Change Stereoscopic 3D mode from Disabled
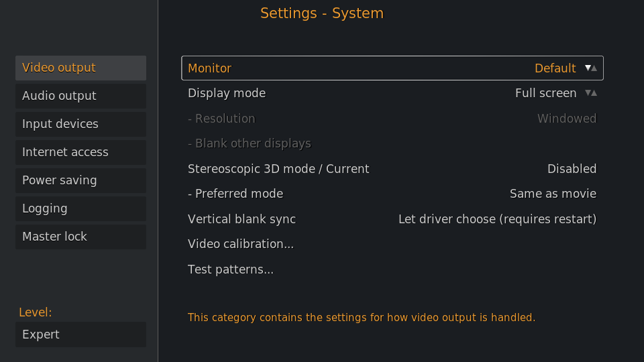Screen dimensions: 644x362 click(392, 169)
